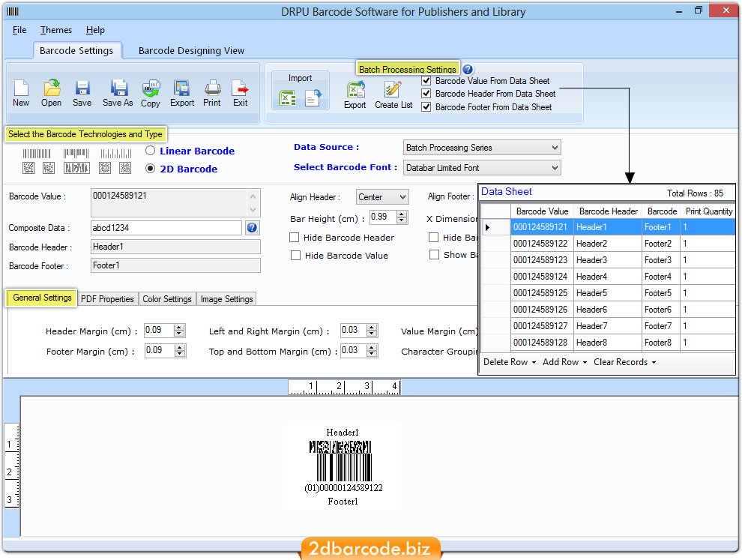This screenshot has height=560, width=742.
Task: Toggle Barcode Header From Data Sheet checkbox
Action: click(426, 94)
